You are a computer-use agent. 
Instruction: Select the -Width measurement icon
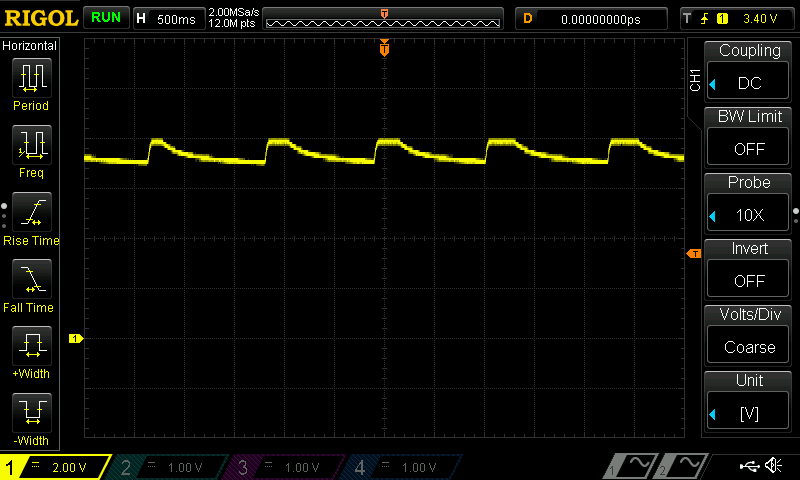pyautogui.click(x=30, y=413)
